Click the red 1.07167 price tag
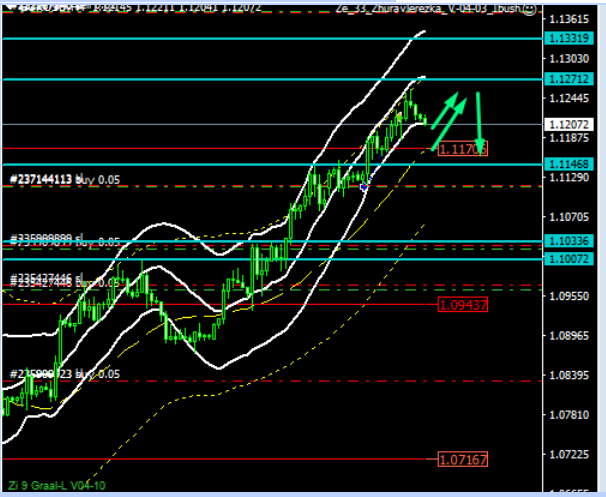 tap(462, 459)
